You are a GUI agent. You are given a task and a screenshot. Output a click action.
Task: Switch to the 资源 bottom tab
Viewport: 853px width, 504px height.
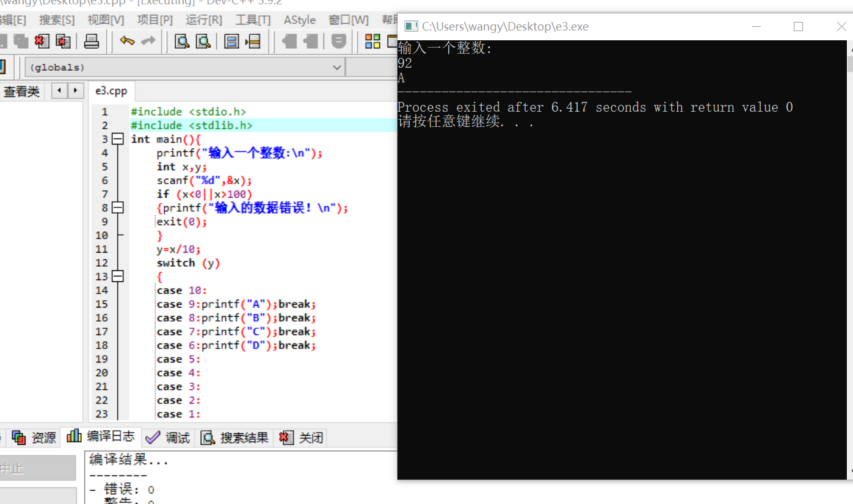point(34,437)
